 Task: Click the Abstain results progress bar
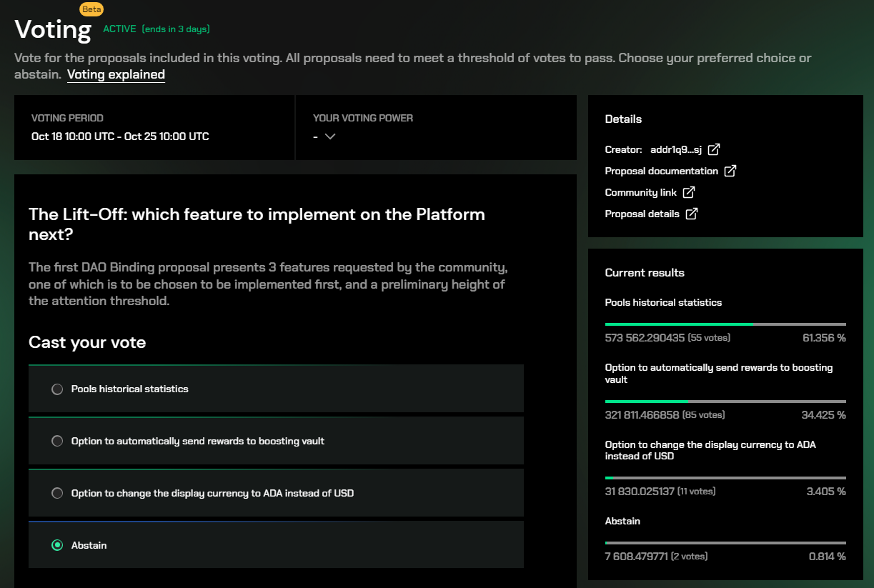[725, 543]
